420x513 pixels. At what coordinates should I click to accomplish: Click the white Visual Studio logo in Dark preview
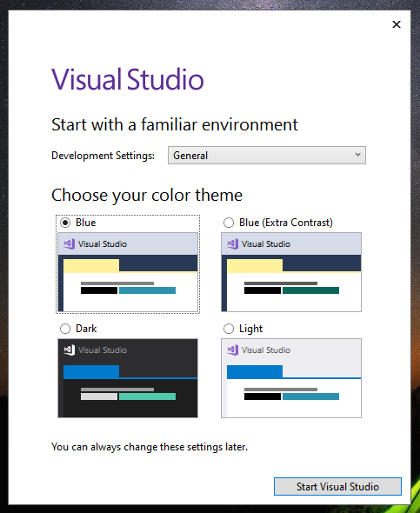(69, 350)
